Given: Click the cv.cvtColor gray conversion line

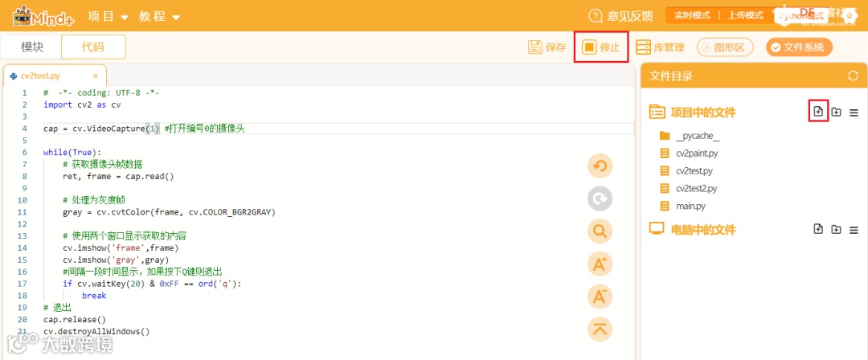Looking at the screenshot, I should [169, 212].
